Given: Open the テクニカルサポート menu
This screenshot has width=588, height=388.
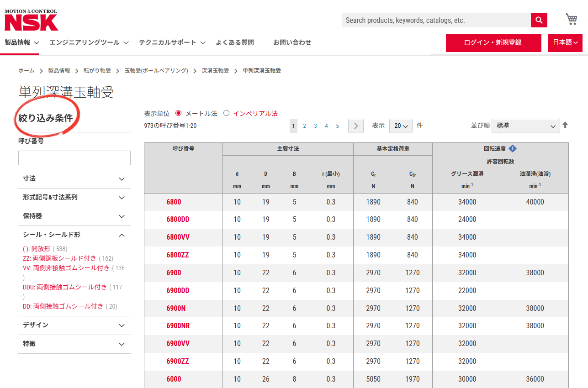Looking at the screenshot, I should (x=168, y=42).
